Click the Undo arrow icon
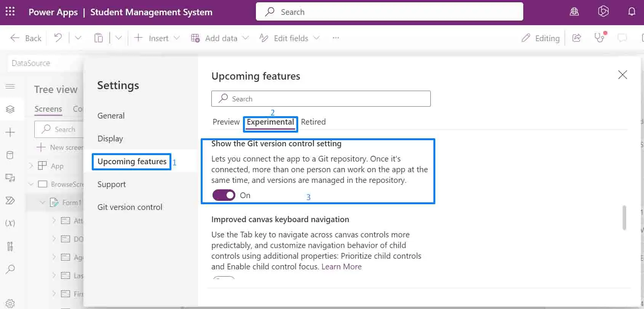The height and width of the screenshot is (309, 644). tap(58, 38)
